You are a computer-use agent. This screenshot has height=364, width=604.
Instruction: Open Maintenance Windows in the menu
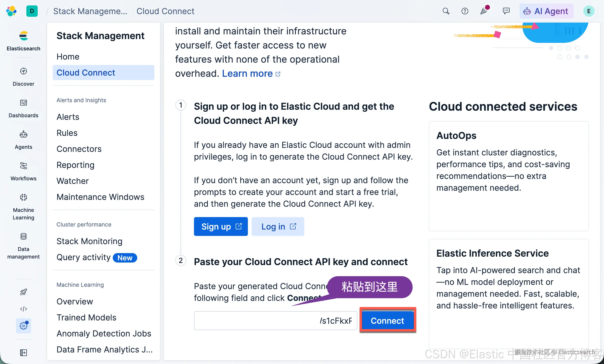(x=100, y=197)
